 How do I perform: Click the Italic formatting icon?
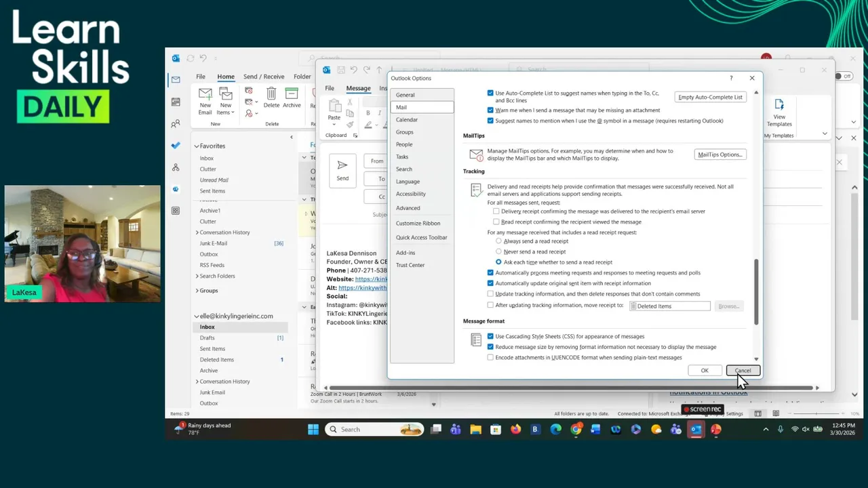pos(379,113)
